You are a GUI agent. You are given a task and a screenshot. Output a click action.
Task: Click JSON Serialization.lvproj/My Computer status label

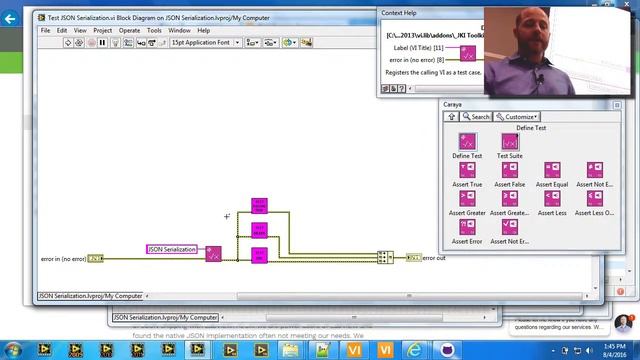tap(90, 296)
